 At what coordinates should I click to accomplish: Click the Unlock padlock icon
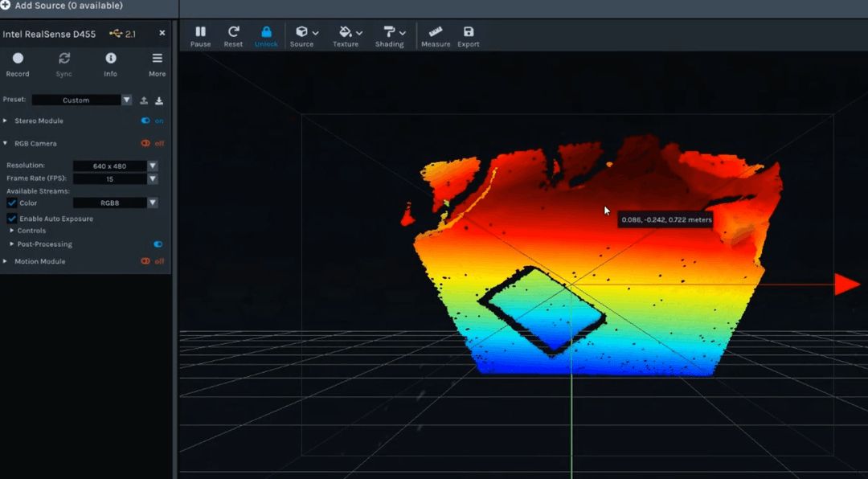point(266,35)
